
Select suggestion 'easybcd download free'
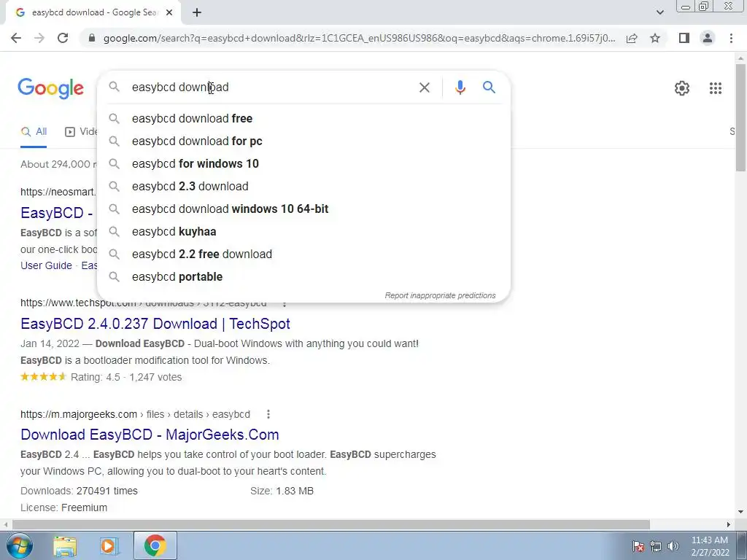(303, 119)
